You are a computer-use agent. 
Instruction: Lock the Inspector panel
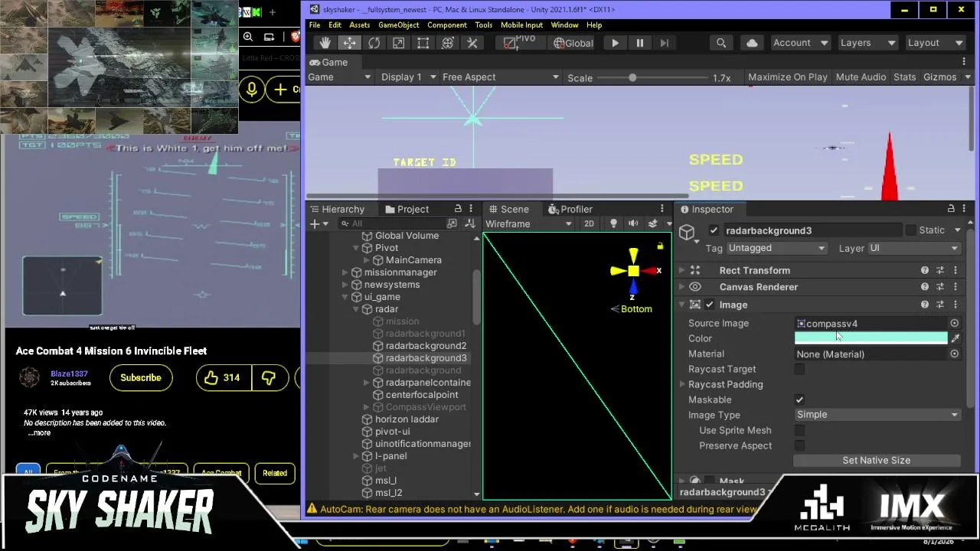[x=951, y=209]
